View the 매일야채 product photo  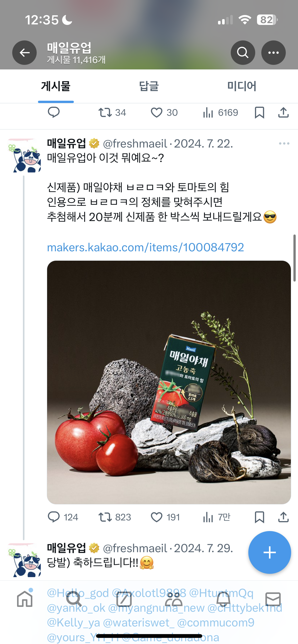[x=169, y=382]
